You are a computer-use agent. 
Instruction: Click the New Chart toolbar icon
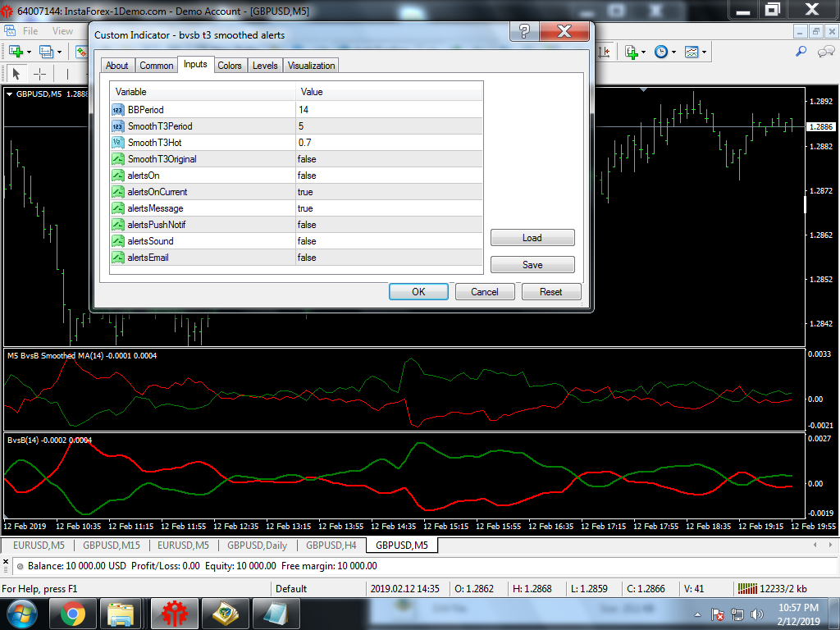[16, 52]
